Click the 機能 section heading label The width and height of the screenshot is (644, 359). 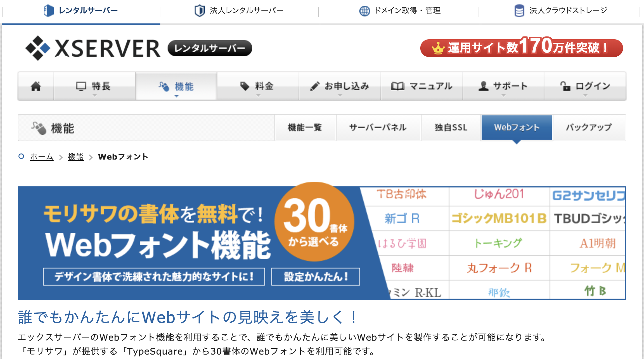pos(63,128)
